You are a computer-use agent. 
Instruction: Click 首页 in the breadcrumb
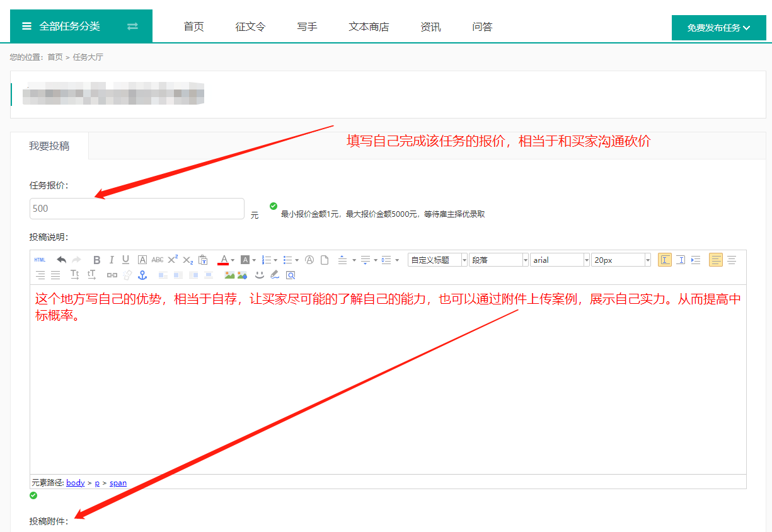tap(55, 57)
